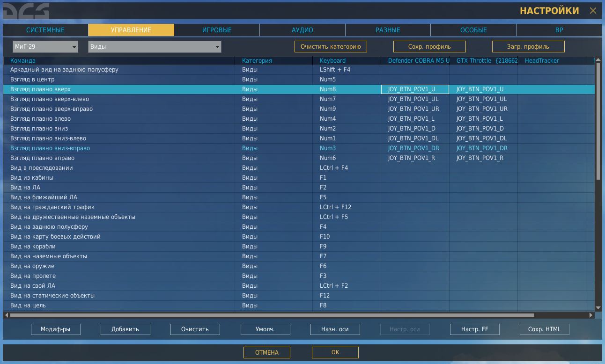The width and height of the screenshot is (605, 364).
Task: Expand the Виды category dropdown
Action: [x=155, y=47]
